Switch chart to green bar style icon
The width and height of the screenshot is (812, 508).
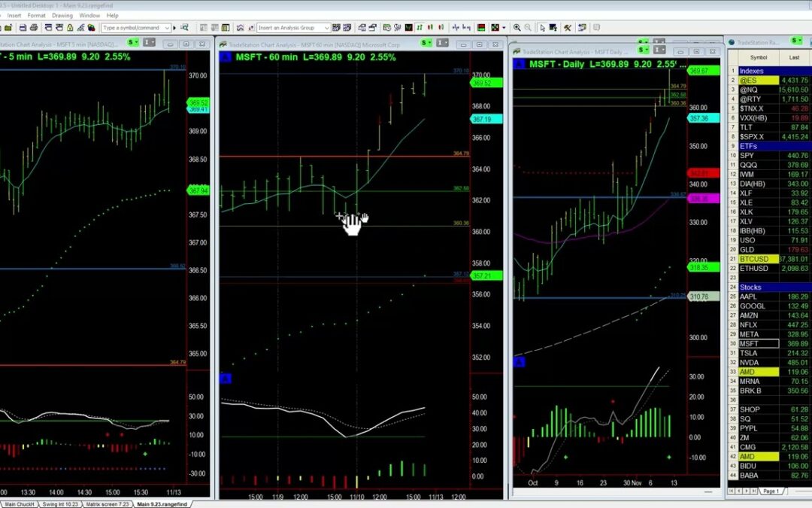point(420,28)
